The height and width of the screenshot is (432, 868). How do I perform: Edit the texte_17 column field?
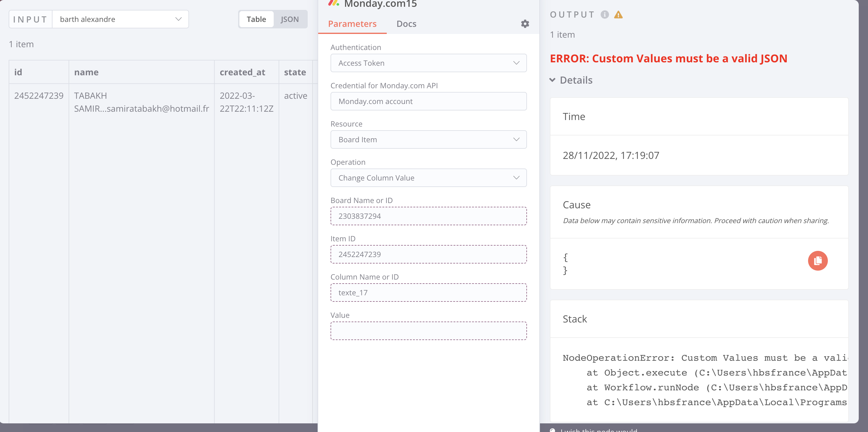(428, 293)
